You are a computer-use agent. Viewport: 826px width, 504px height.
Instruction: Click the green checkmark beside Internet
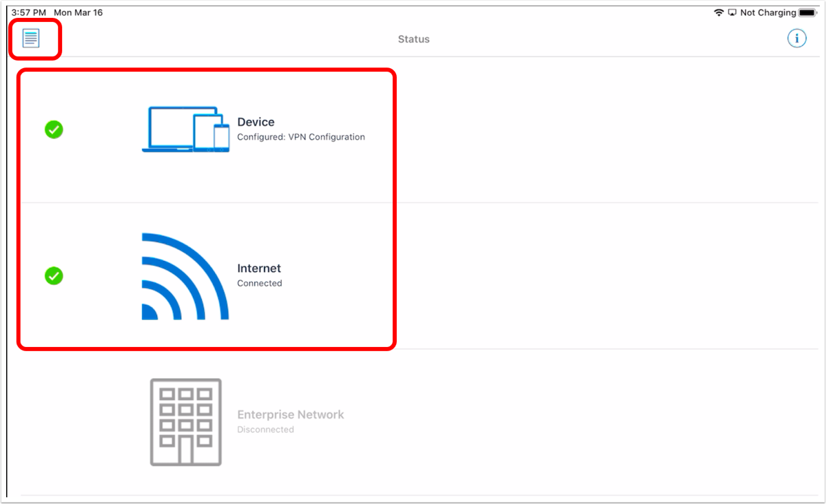tap(54, 276)
